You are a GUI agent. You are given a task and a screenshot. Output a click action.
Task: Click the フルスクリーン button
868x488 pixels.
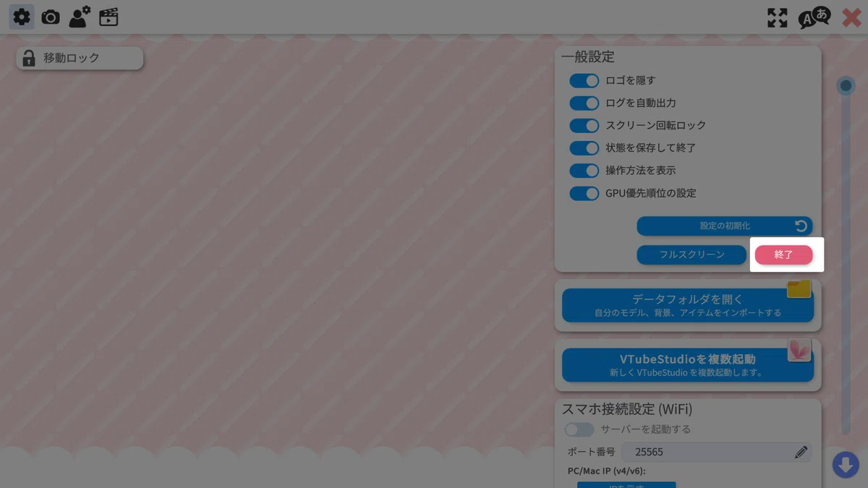point(692,254)
